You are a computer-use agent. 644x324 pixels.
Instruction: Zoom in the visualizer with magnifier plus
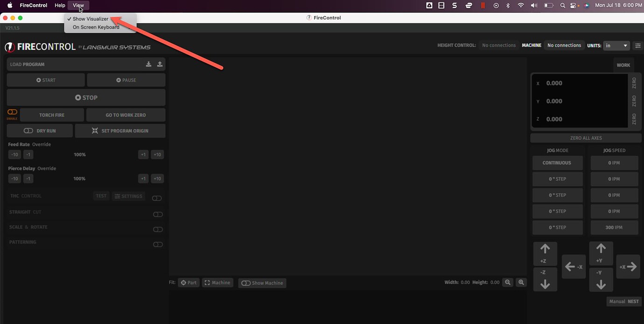point(521,282)
